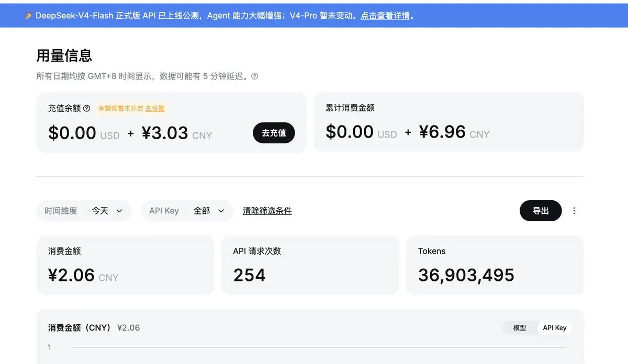Viewport: 628px width, 364px height.
Task: Switch the chart to 模型 view
Action: point(520,328)
